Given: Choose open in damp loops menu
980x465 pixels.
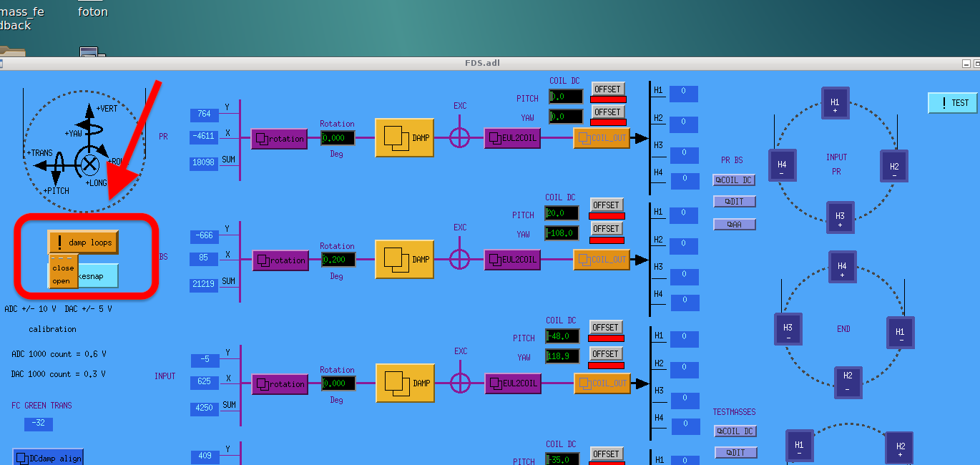Looking at the screenshot, I should point(62,280).
